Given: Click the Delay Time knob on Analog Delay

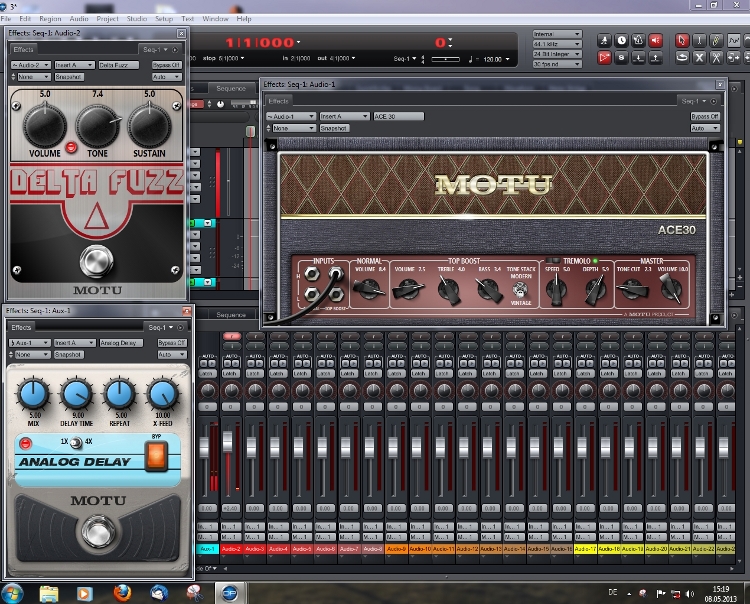Looking at the screenshot, I should pyautogui.click(x=77, y=394).
